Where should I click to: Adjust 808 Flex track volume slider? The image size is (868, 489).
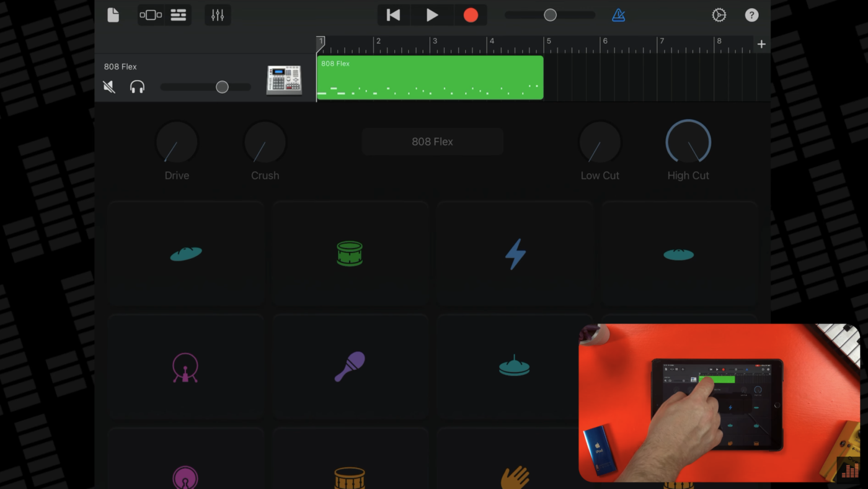(x=206, y=87)
